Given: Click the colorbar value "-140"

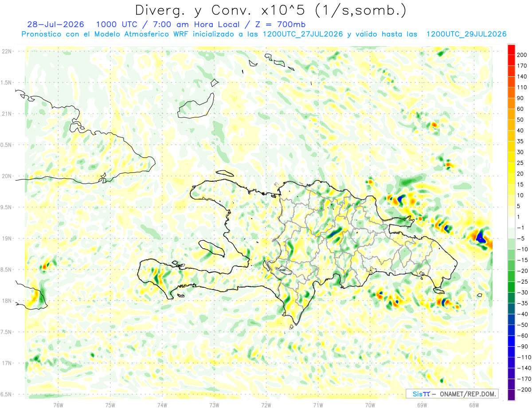Looking at the screenshot, I should [x=524, y=368].
